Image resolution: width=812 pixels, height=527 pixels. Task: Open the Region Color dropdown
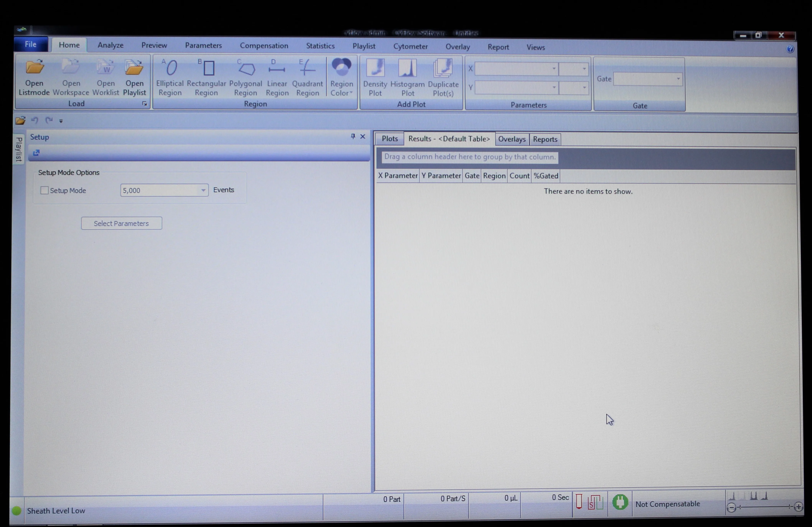tap(342, 78)
